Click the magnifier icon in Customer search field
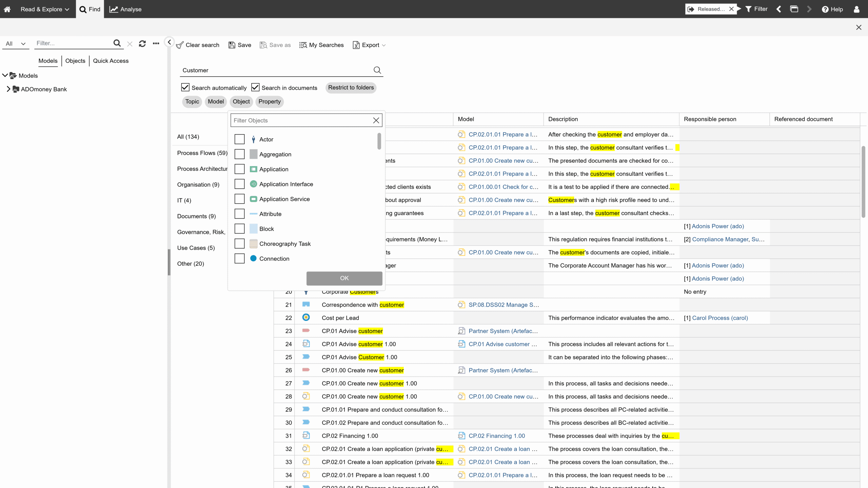The image size is (868, 488). (x=377, y=70)
